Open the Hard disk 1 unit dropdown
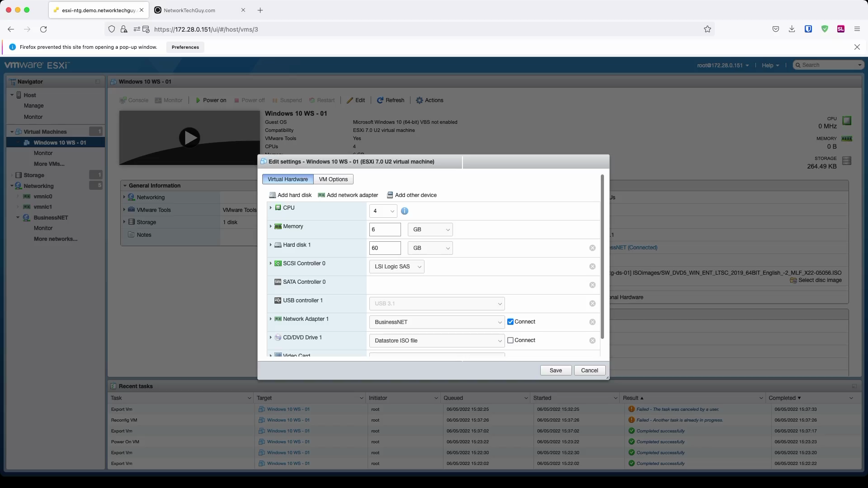Viewport: 868px width, 488px height. tap(430, 248)
